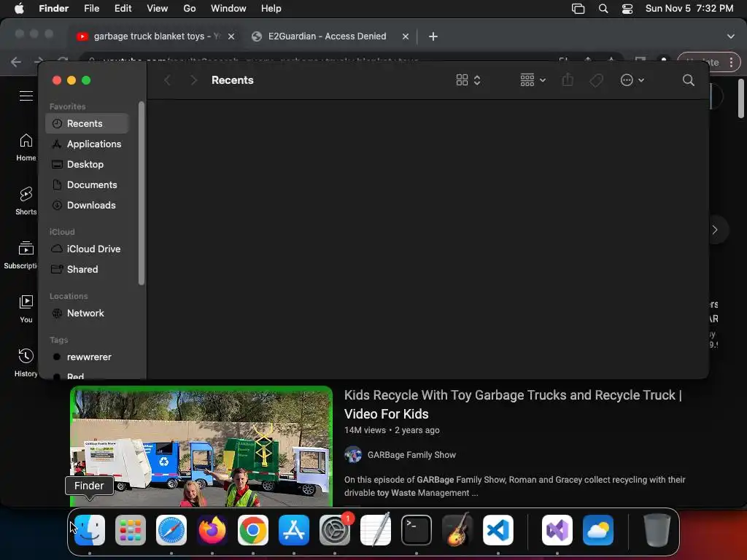
Task: Click the Stage Manager menu bar icon
Action: [x=578, y=9]
